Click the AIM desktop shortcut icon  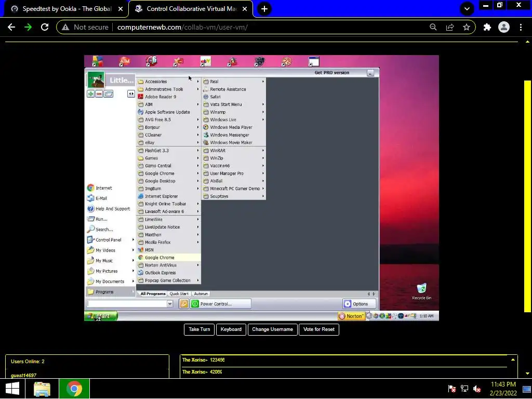pyautogui.click(x=125, y=61)
